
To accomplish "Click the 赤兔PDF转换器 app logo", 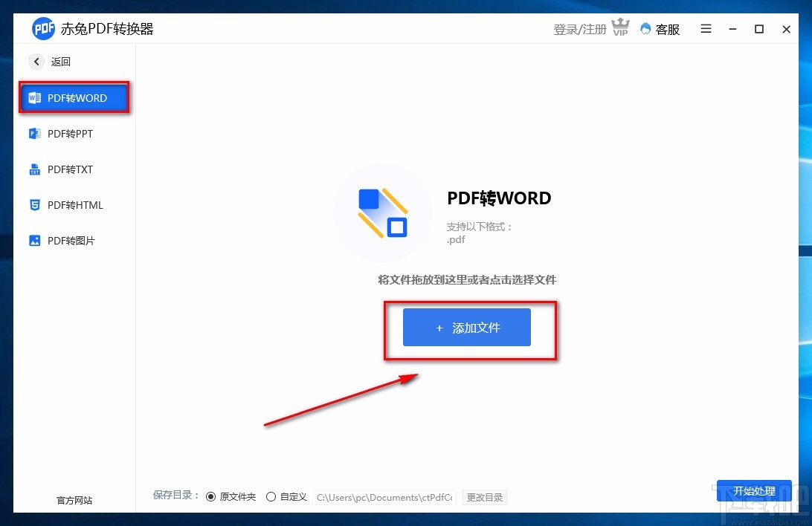I will tap(43, 29).
